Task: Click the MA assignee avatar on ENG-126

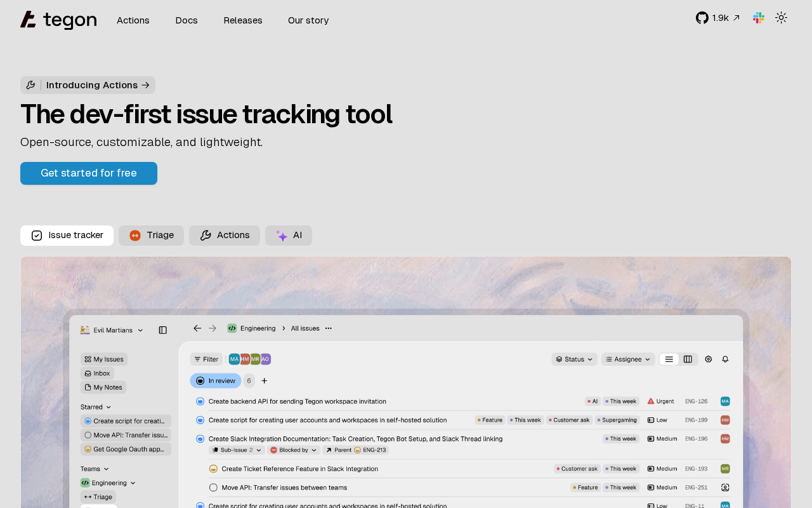Action: click(x=725, y=401)
